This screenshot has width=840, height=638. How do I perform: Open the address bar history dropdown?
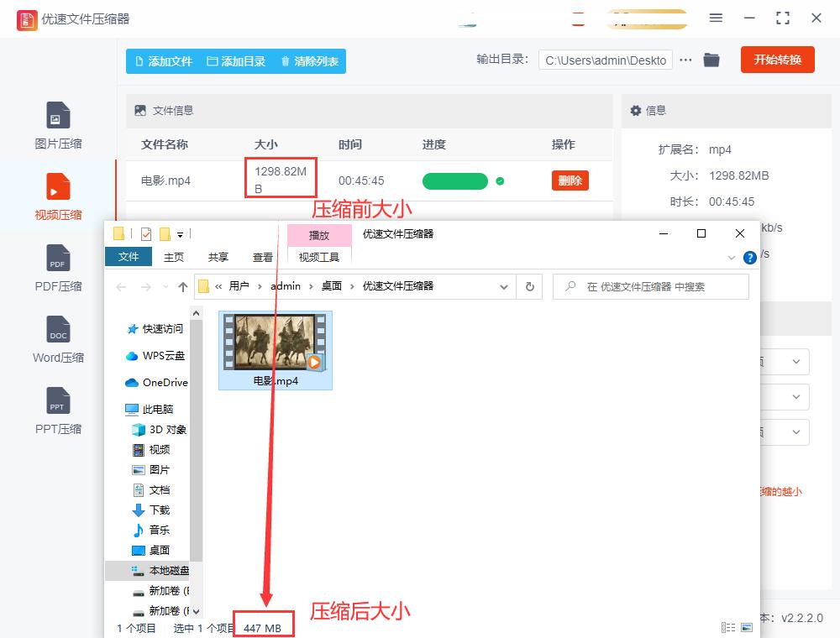[x=504, y=286]
